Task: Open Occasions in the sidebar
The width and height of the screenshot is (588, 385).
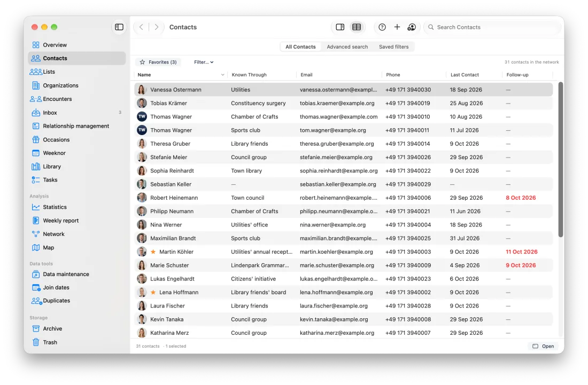Action: [77, 140]
